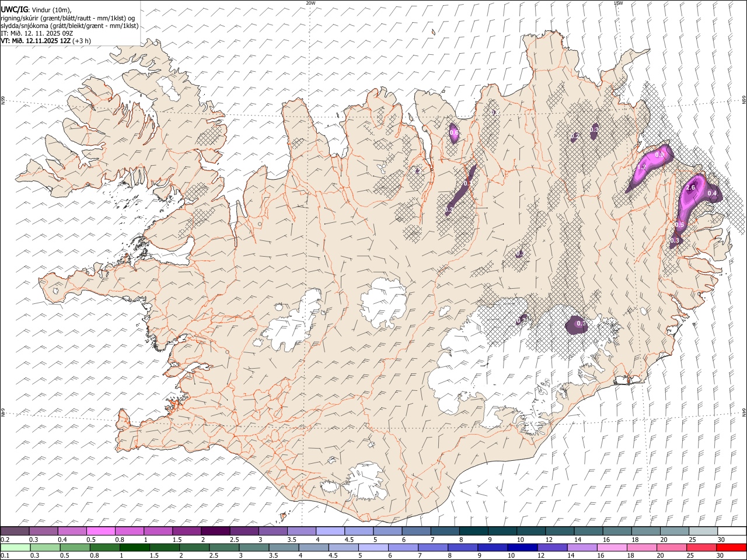Screen dimensions: 747x560
Task: Click the 2 darkest purple swatch in upper legend
Action: (x=215, y=531)
